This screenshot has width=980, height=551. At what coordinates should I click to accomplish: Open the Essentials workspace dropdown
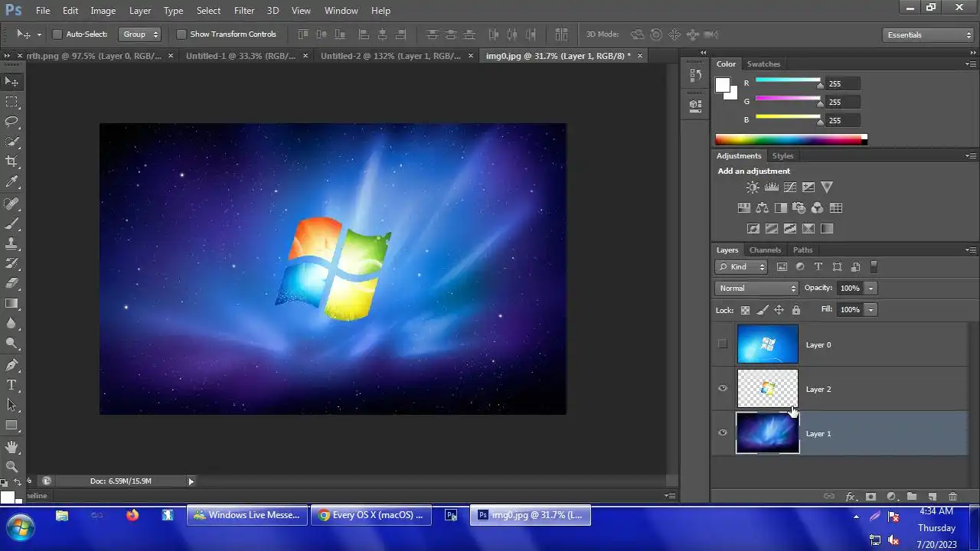928,35
